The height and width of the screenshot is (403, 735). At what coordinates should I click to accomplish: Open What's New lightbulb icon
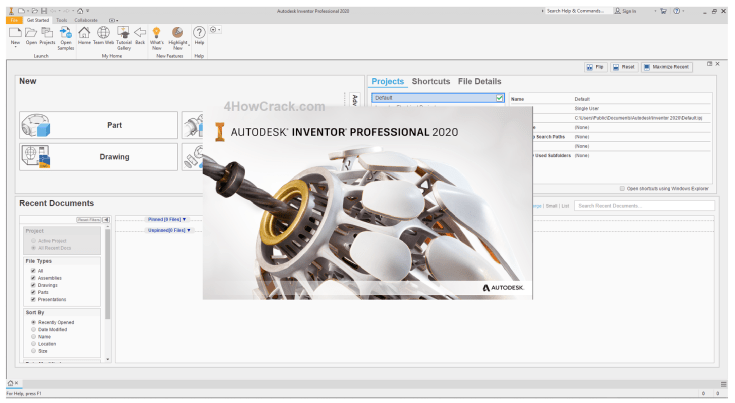click(157, 32)
